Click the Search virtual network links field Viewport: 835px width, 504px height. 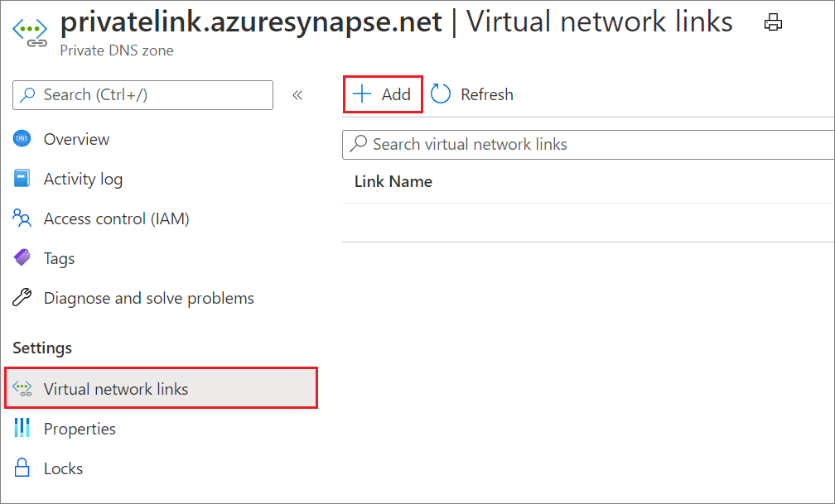click(x=588, y=144)
